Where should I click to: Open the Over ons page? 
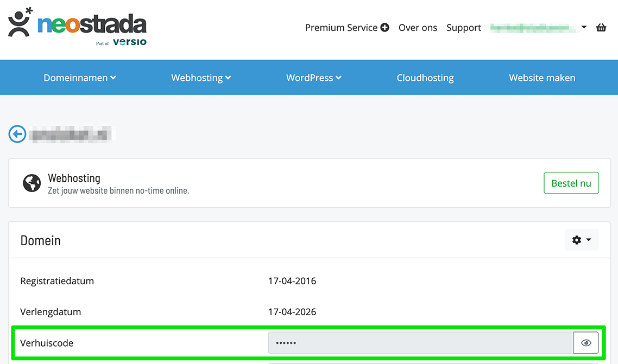418,28
